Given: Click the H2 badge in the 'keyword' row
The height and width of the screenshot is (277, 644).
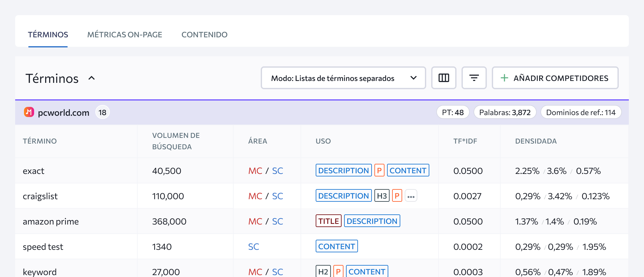Looking at the screenshot, I should point(323,271).
